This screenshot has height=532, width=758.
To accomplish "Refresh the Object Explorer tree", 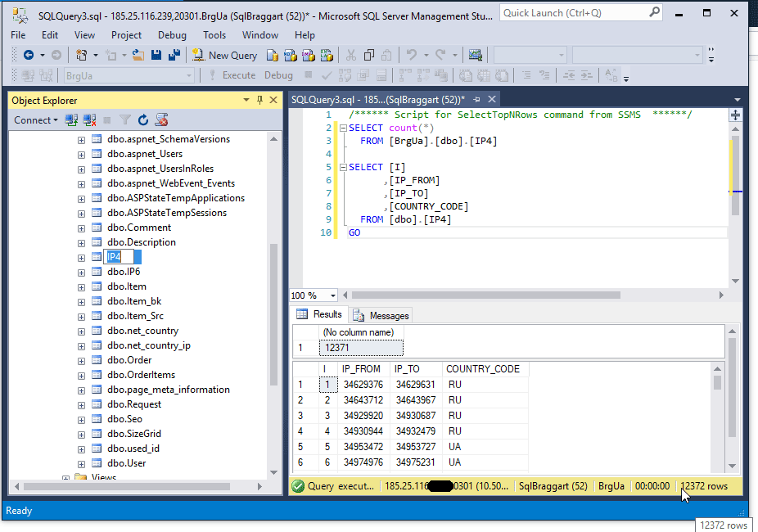I will pyautogui.click(x=143, y=120).
